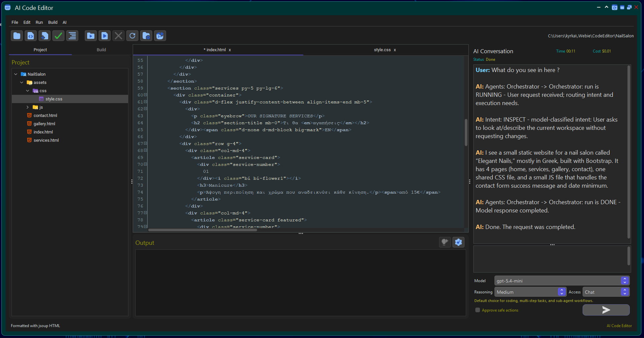Screen dimensions: 644x338
Task: Open project settings via folder-gear icon
Action: (146, 36)
